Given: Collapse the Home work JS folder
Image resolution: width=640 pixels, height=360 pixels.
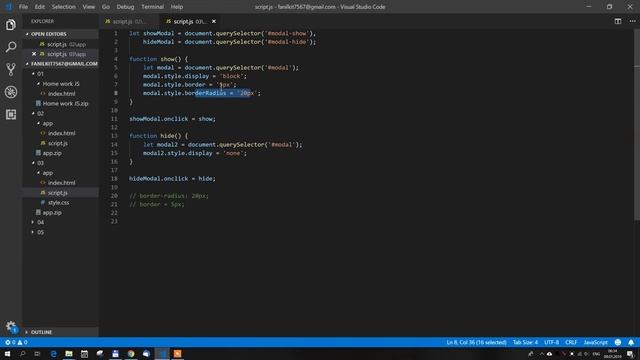Looking at the screenshot, I should tap(60, 84).
